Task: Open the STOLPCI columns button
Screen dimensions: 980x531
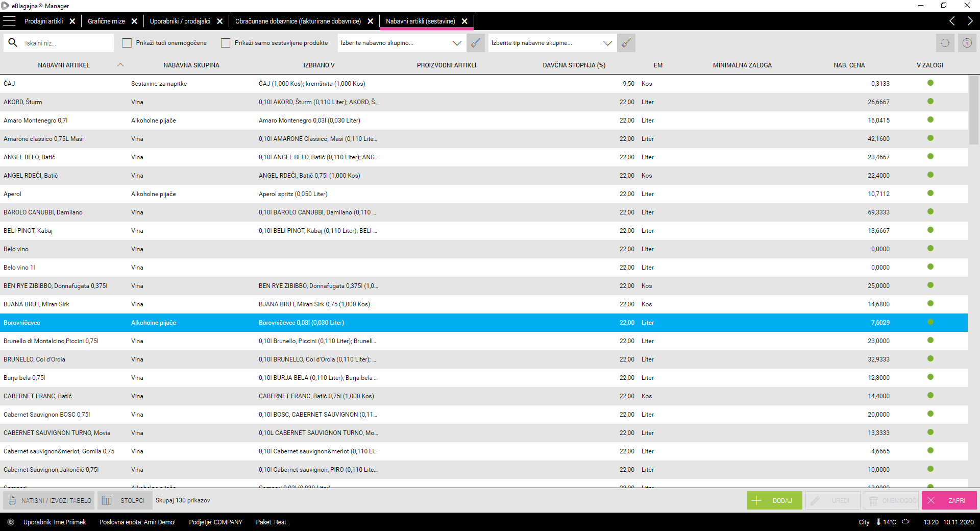Action: (125, 500)
